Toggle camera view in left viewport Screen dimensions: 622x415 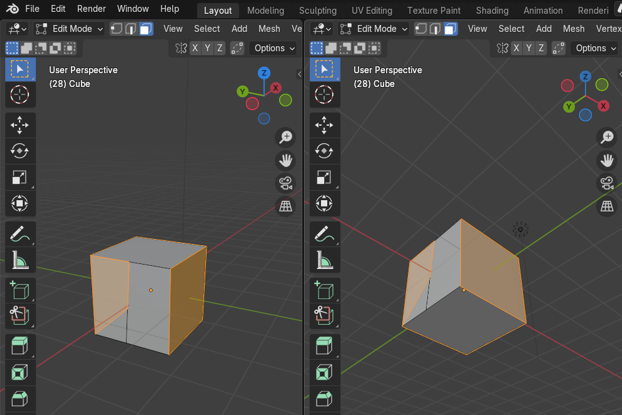tap(285, 183)
